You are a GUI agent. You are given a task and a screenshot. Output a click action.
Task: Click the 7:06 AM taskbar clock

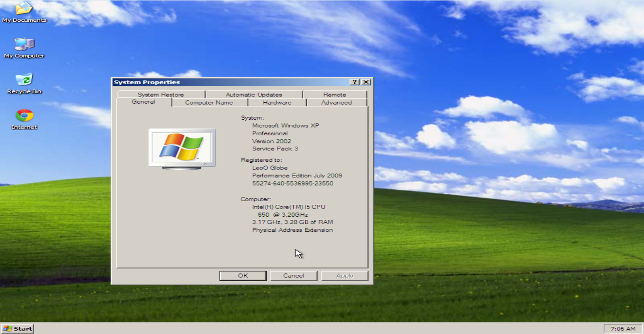tap(623, 328)
